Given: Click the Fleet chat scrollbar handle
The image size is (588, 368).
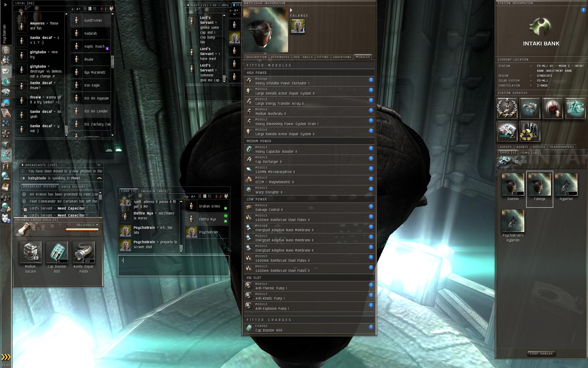Looking at the screenshot, I should click(224, 79).
